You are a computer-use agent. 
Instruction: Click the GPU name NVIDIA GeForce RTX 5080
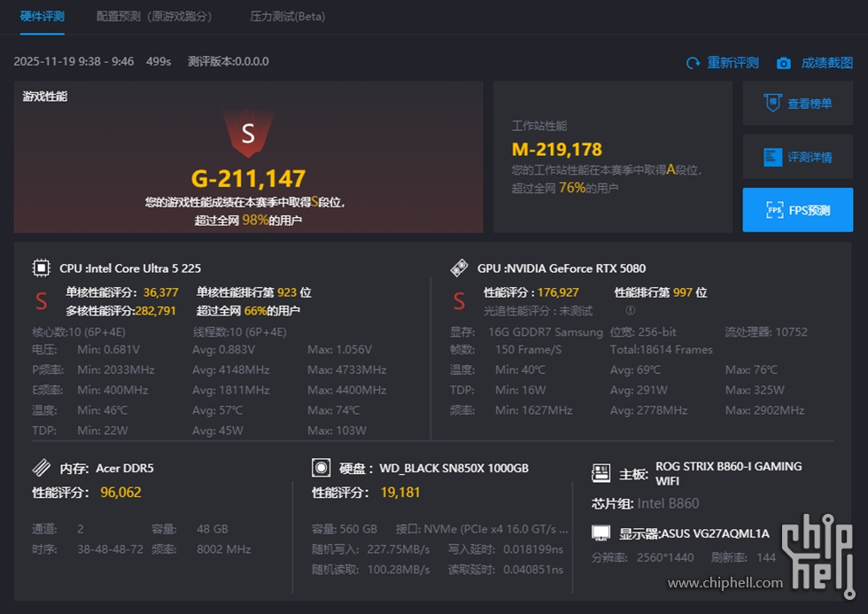point(576,268)
